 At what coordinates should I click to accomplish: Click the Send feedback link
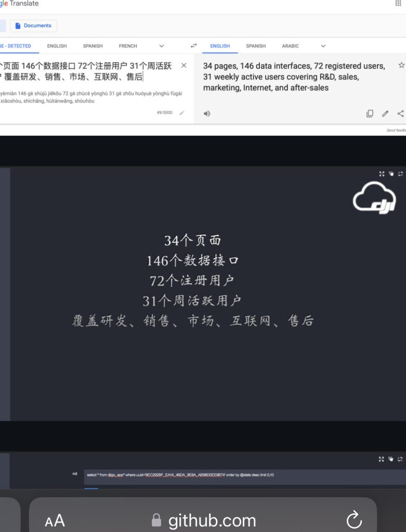click(396, 130)
